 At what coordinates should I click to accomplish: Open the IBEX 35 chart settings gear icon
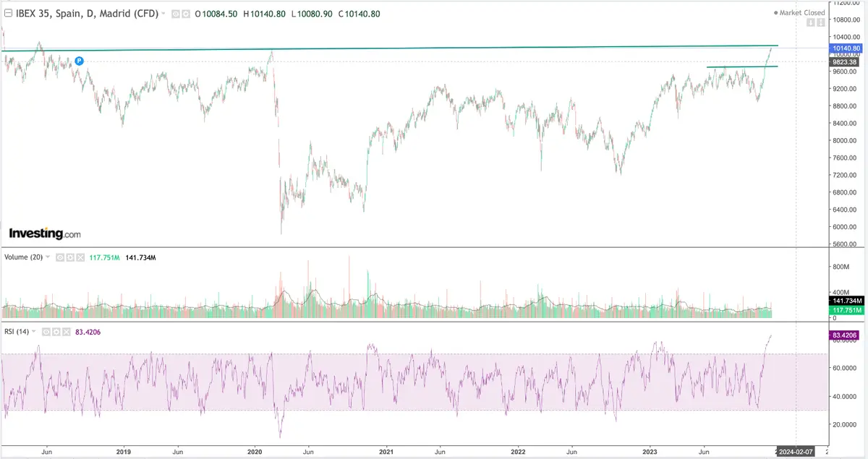pos(185,12)
